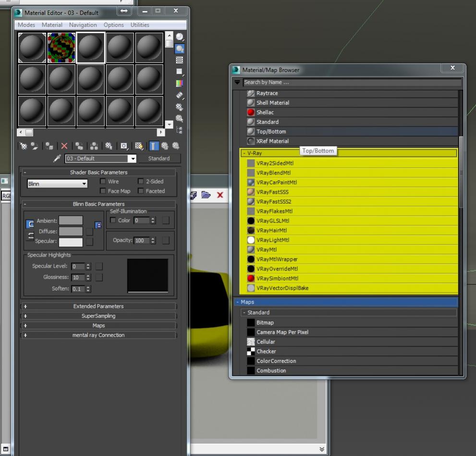The height and width of the screenshot is (456, 476).
Task: Click the Opacity map button
Action: (x=166, y=240)
